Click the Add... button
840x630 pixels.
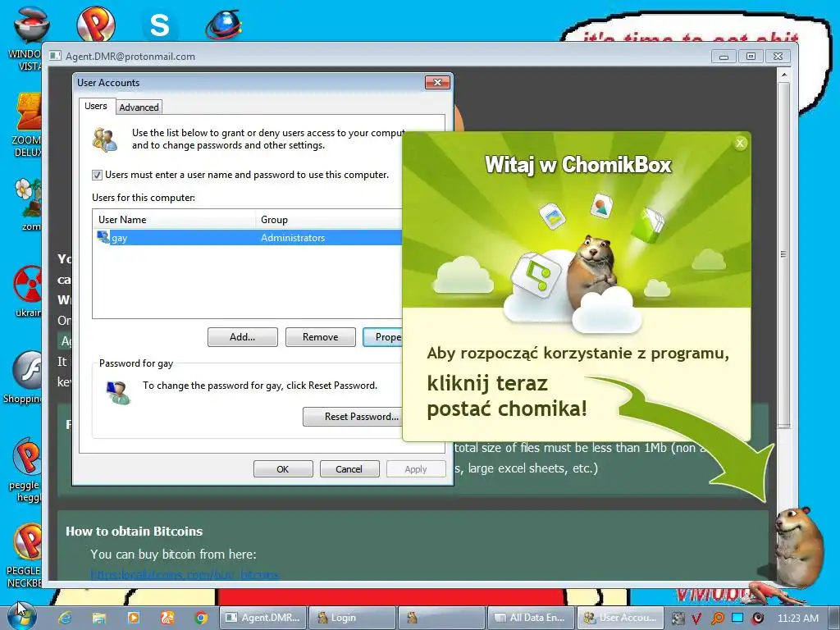click(243, 337)
